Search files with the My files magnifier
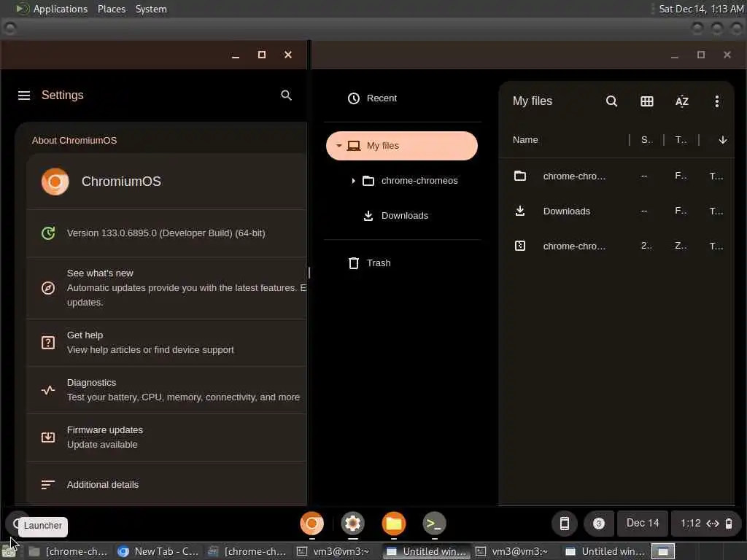The height and width of the screenshot is (560, 747). pos(611,101)
